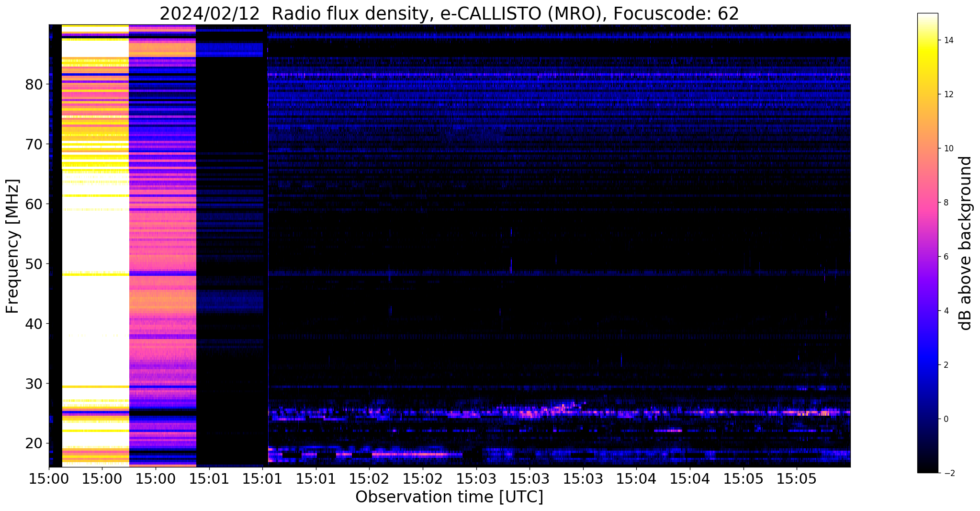Click the 14 tick on the colorbar
The height and width of the screenshot is (511, 980).
point(948,40)
